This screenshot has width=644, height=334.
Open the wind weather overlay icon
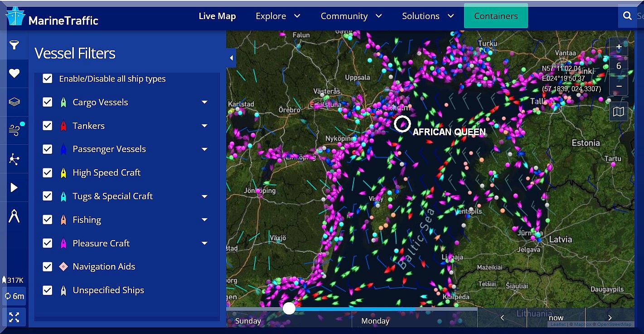[15, 130]
